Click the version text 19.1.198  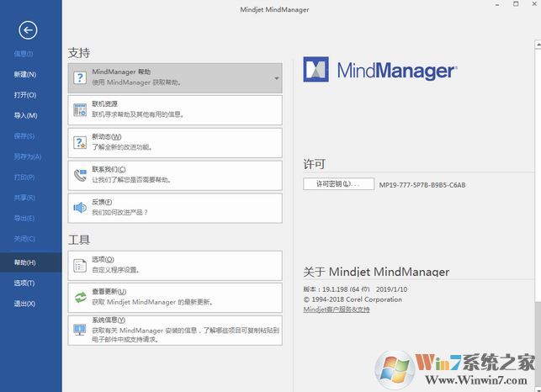pyautogui.click(x=335, y=289)
